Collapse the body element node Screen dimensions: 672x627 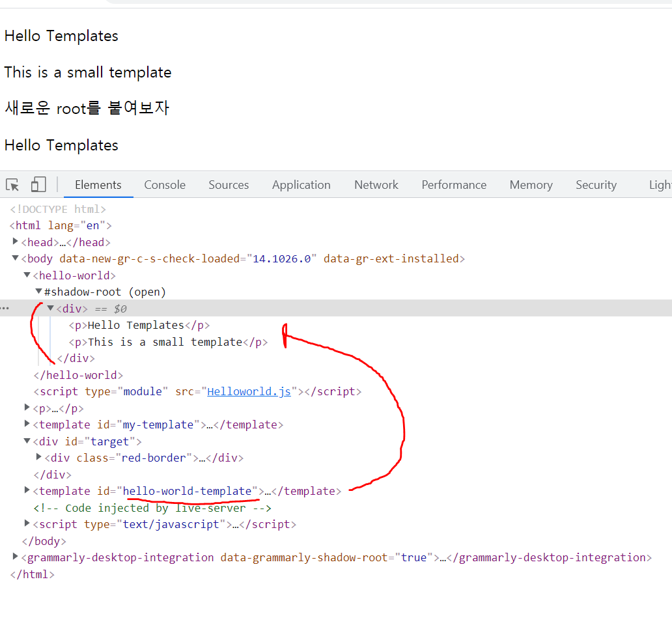coord(16,258)
